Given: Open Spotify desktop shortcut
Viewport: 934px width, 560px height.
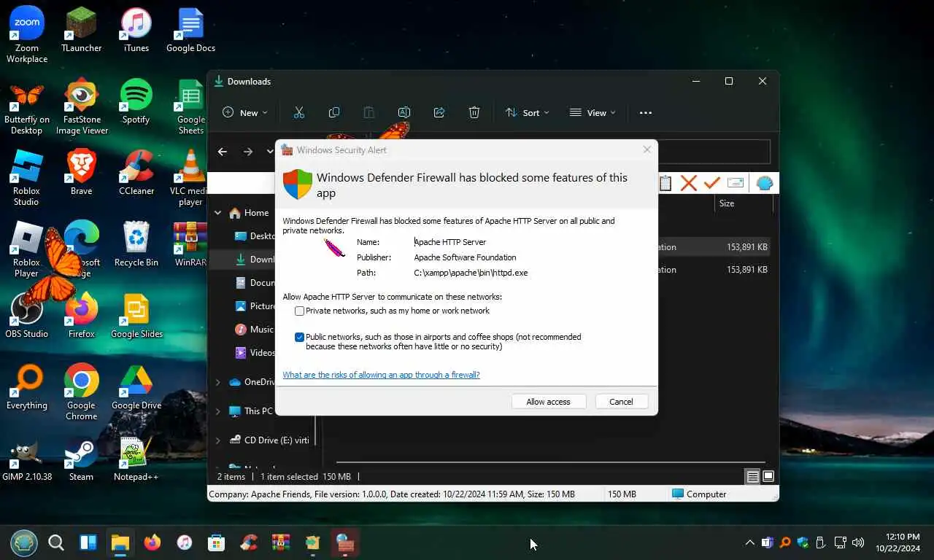Looking at the screenshot, I should pos(136,101).
